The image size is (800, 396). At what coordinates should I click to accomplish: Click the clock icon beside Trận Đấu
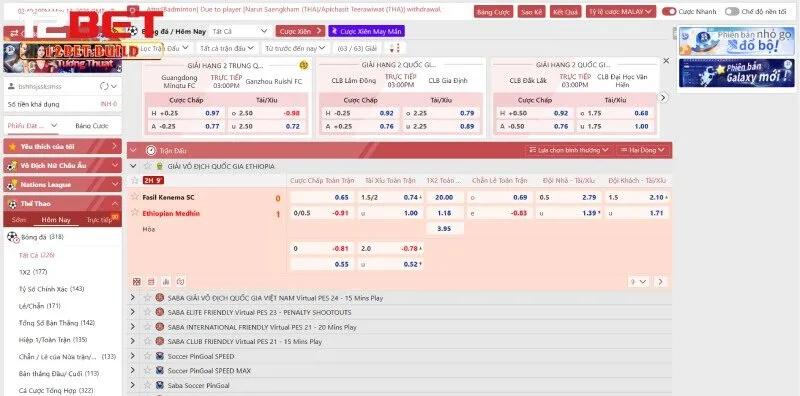pyautogui.click(x=151, y=151)
